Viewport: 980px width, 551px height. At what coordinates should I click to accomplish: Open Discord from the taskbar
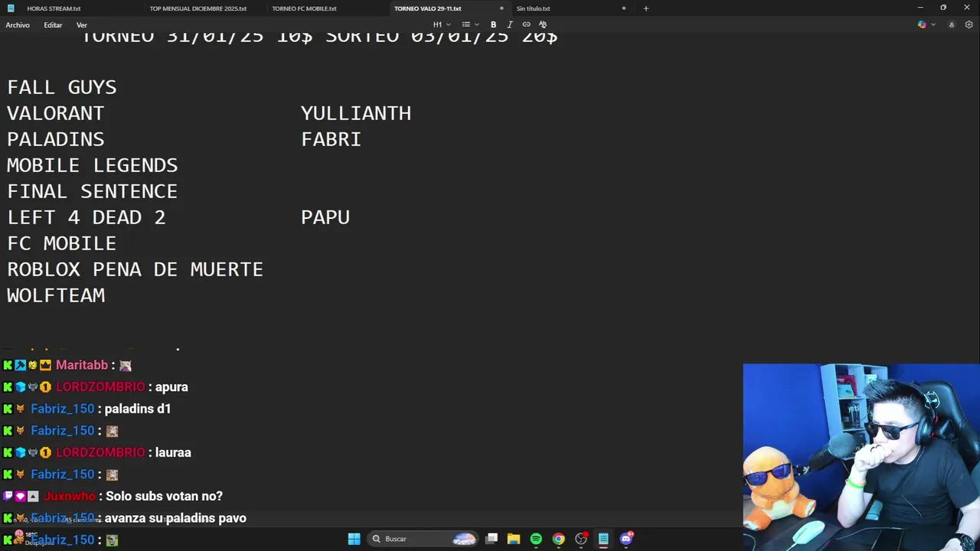tap(626, 539)
